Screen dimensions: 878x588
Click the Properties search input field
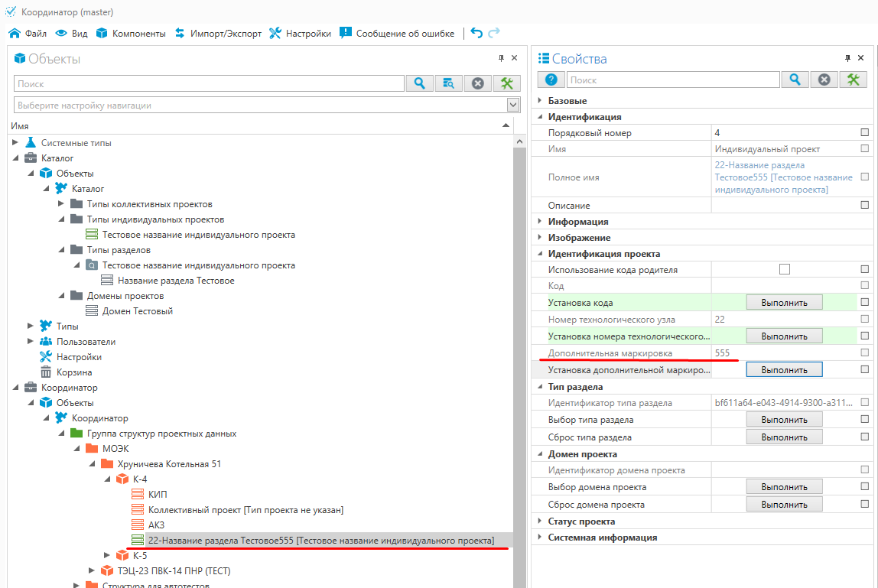pos(673,80)
